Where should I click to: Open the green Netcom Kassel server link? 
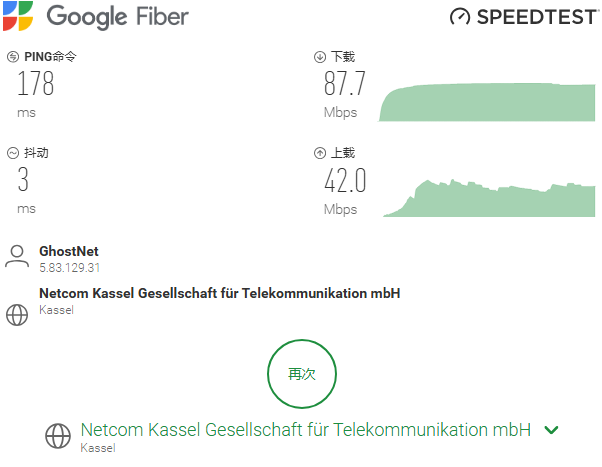pos(305,430)
